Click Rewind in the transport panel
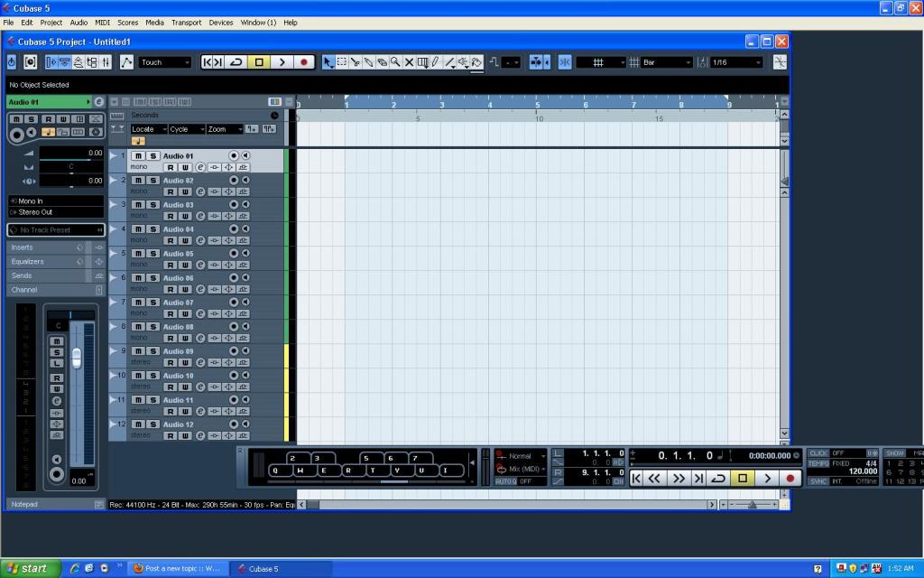Image resolution: width=924 pixels, height=578 pixels. (x=654, y=478)
